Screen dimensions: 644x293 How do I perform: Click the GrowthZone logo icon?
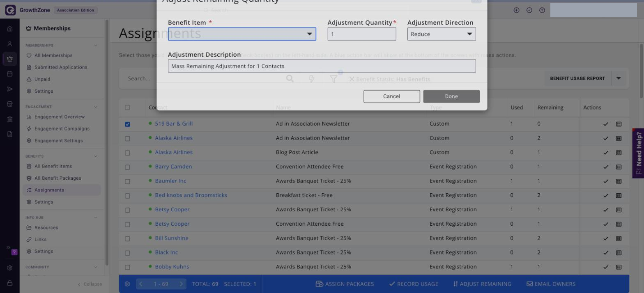[10, 10]
